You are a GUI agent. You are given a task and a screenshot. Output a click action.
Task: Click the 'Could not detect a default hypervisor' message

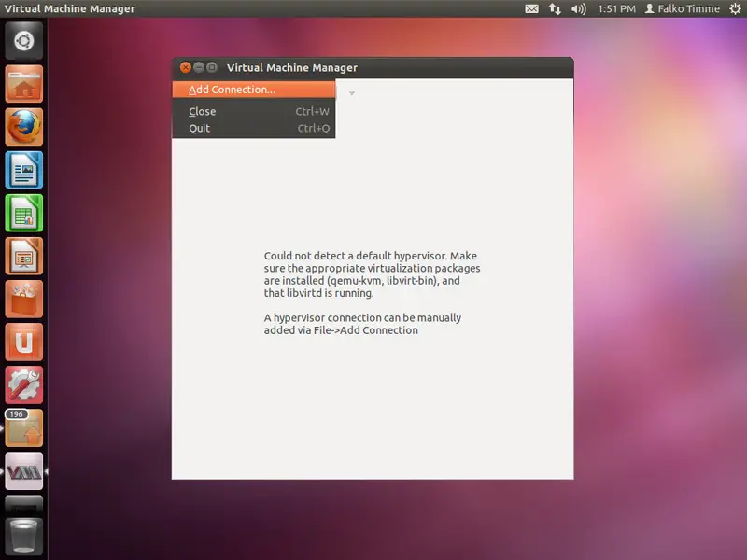point(372,274)
